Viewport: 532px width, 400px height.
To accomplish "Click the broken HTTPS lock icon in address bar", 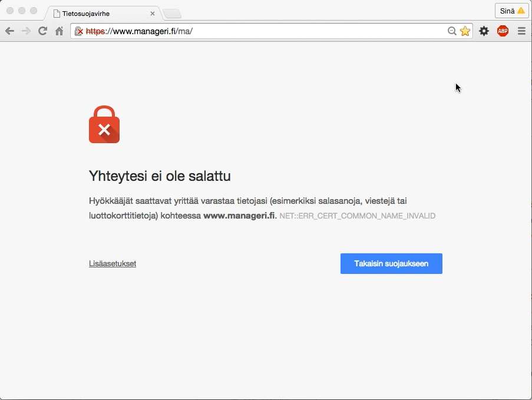I will [x=78, y=31].
